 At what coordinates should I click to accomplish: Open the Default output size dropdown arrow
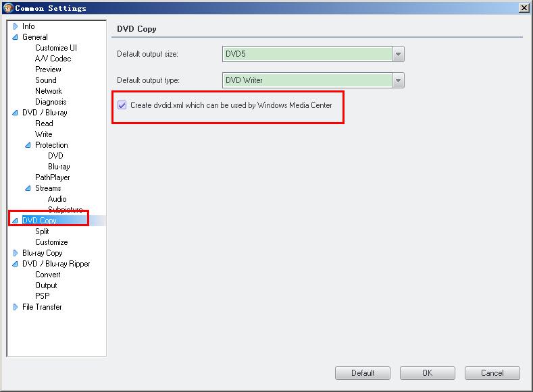pos(398,54)
